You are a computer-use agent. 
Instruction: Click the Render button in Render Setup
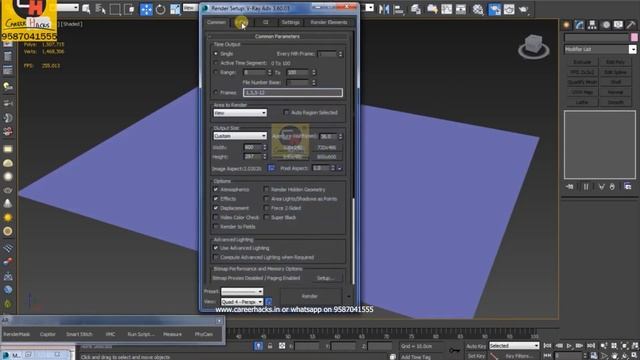coord(309,296)
